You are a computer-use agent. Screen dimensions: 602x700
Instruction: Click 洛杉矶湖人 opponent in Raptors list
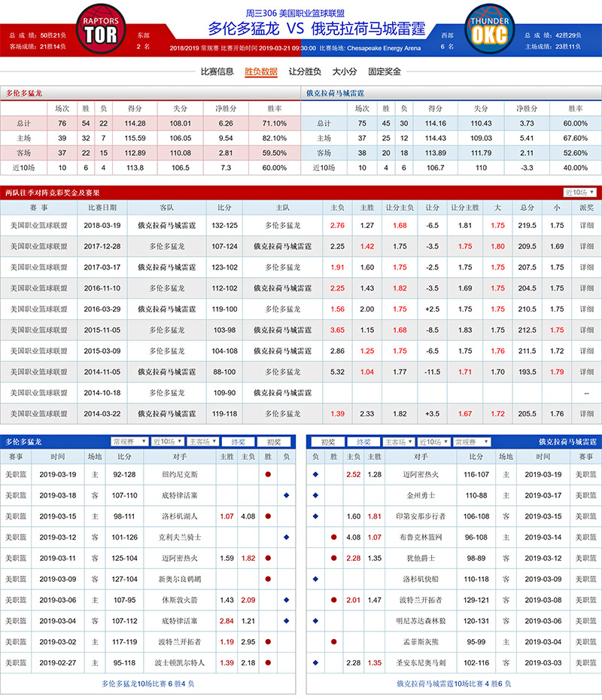[180, 516]
